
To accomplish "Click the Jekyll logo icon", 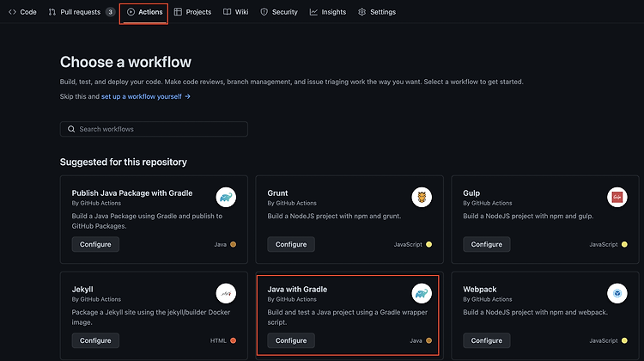I will 226,294.
